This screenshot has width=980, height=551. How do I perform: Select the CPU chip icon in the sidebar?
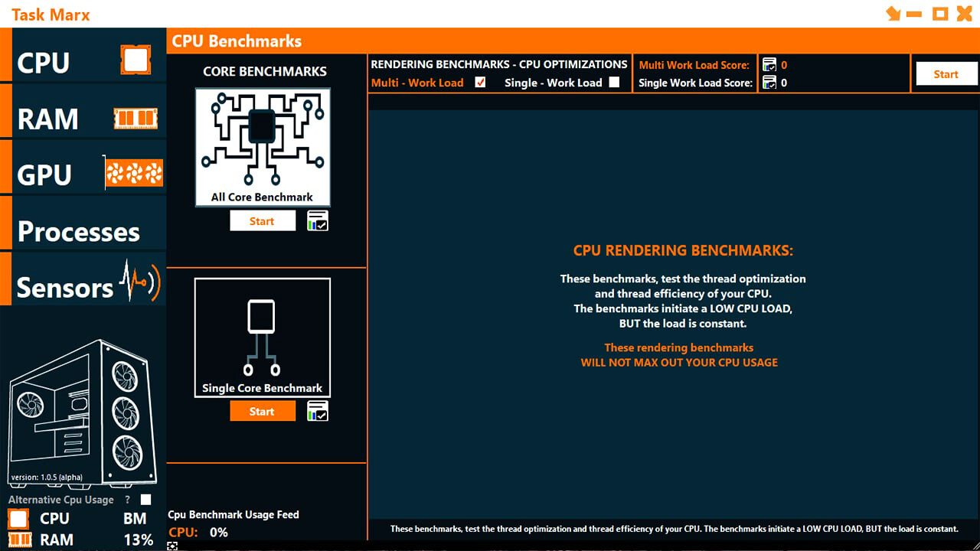[135, 58]
